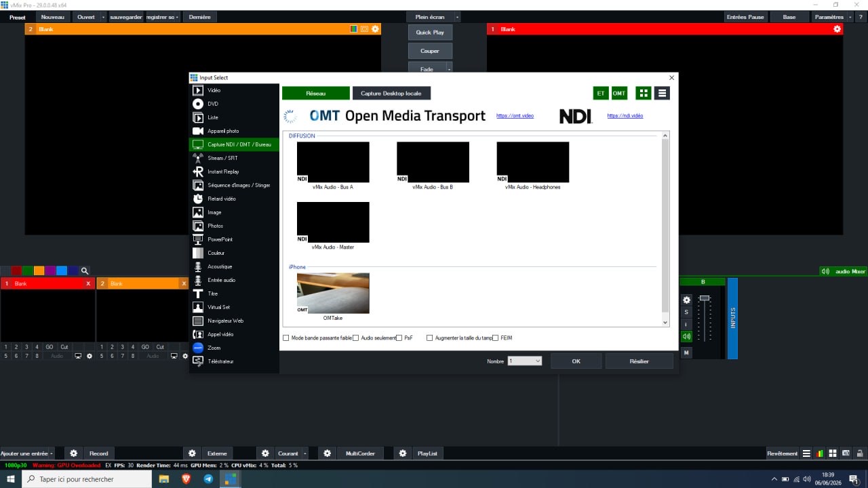Screen dimensions: 868x488
Task: Choose Retard vidéo input type
Action: point(234,199)
